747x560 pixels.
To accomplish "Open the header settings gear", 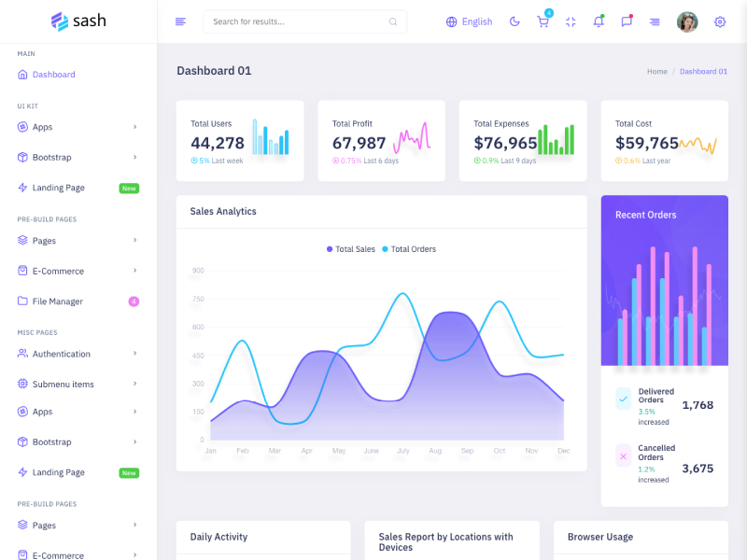I will (x=720, y=21).
